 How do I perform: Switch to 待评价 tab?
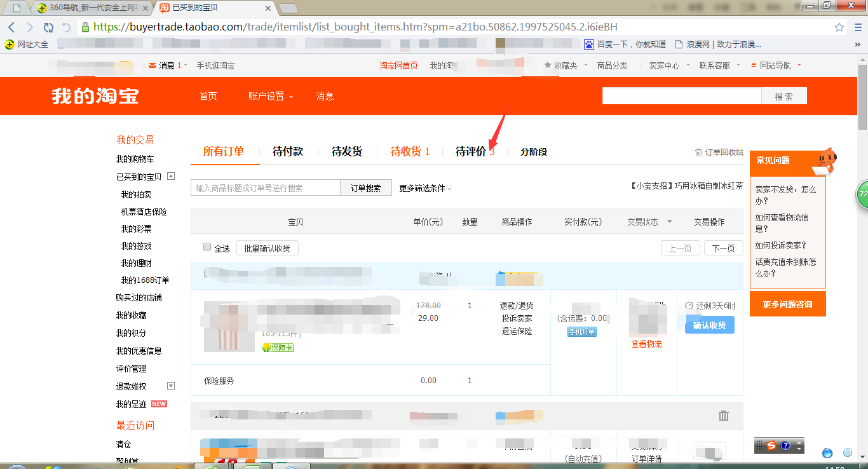475,151
